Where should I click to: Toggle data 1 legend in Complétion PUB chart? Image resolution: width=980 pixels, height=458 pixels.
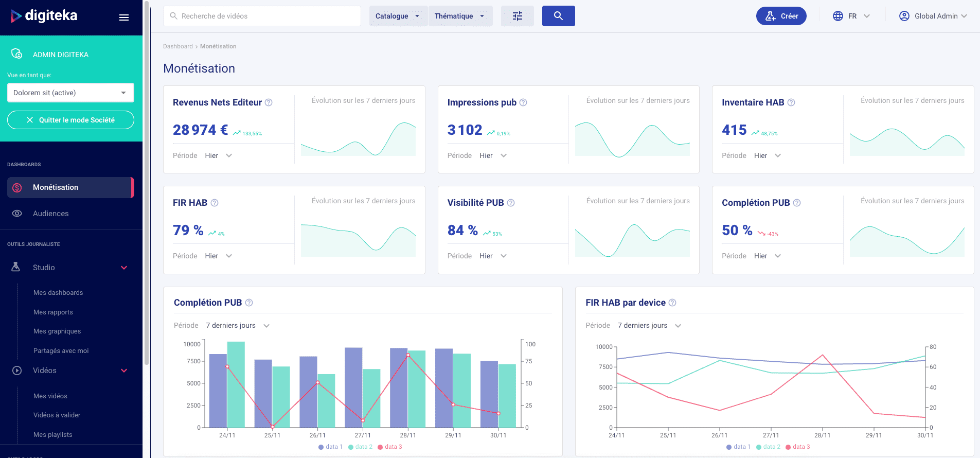coord(330,447)
